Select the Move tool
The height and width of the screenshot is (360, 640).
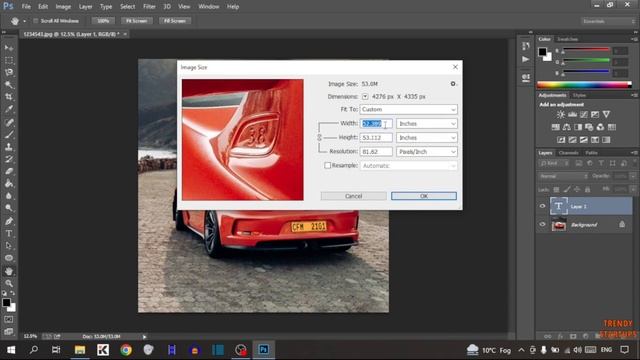pos(9,48)
